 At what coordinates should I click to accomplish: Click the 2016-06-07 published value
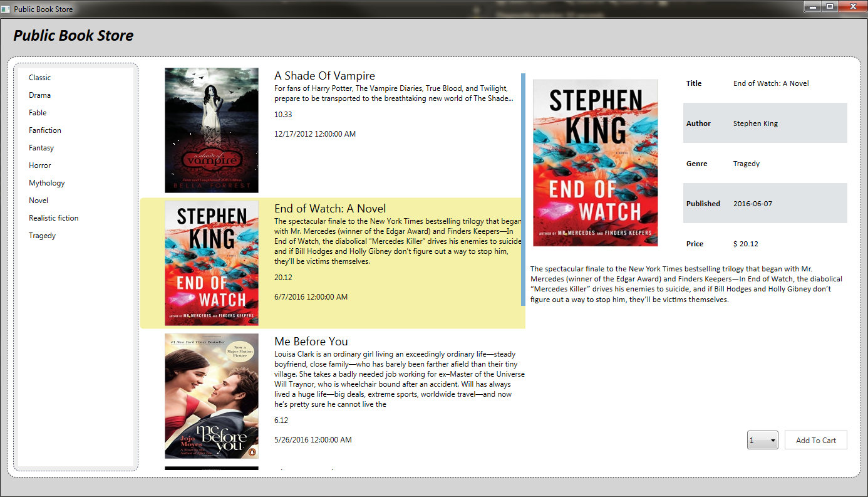click(753, 204)
